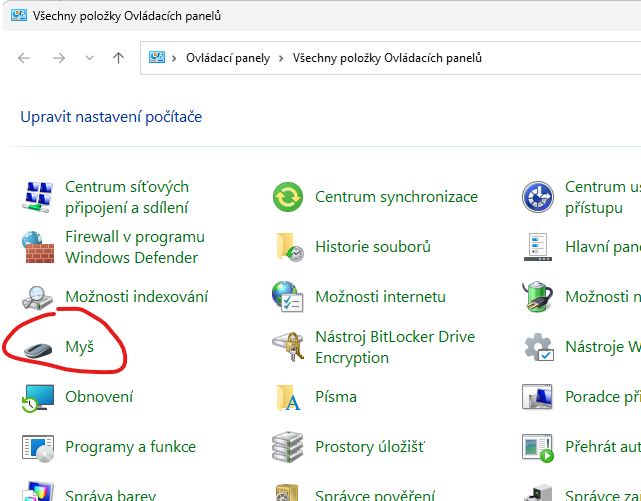Click the Možnosti indexování magnifier icon
The width and height of the screenshot is (641, 501).
tap(38, 297)
